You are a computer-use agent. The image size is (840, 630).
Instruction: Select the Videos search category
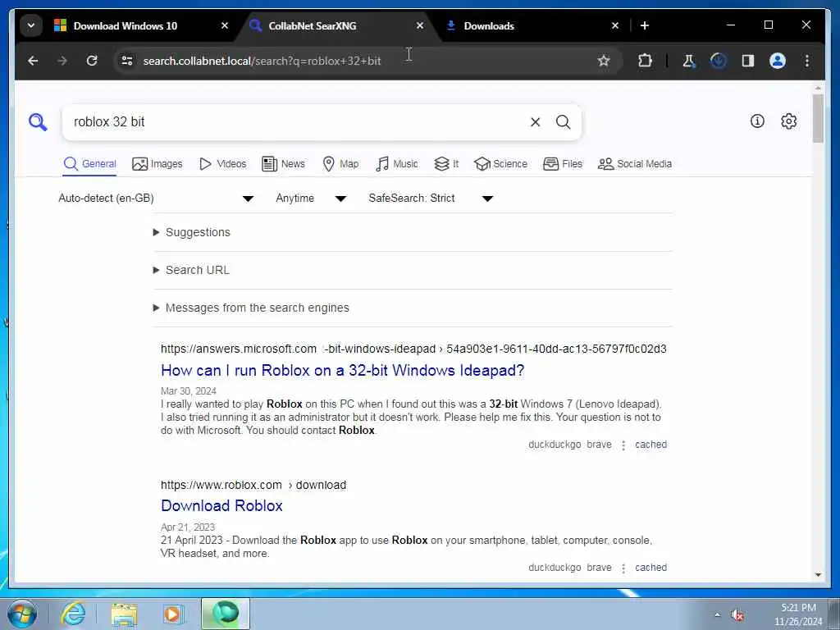[x=222, y=164]
